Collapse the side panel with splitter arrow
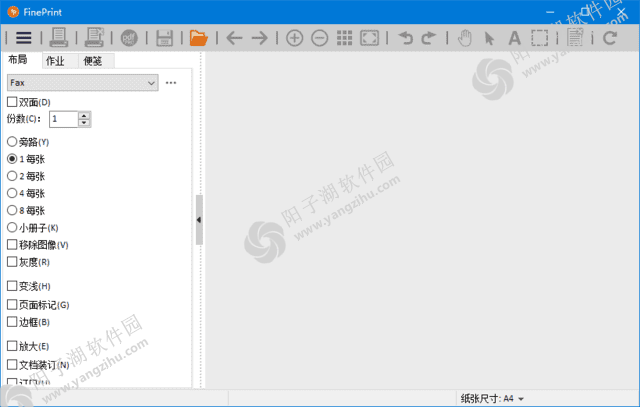Viewport: 640px width, 407px height. click(x=199, y=220)
